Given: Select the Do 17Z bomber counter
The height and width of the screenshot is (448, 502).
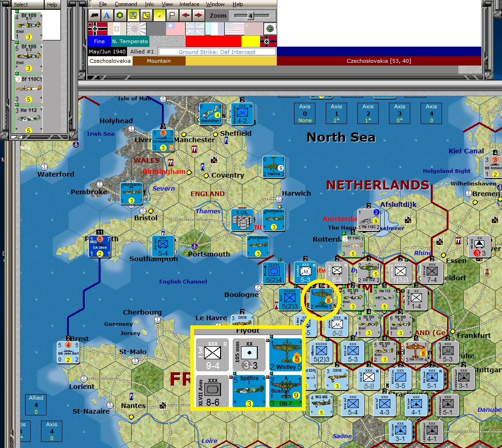Looking at the screenshot, I should (369, 273).
